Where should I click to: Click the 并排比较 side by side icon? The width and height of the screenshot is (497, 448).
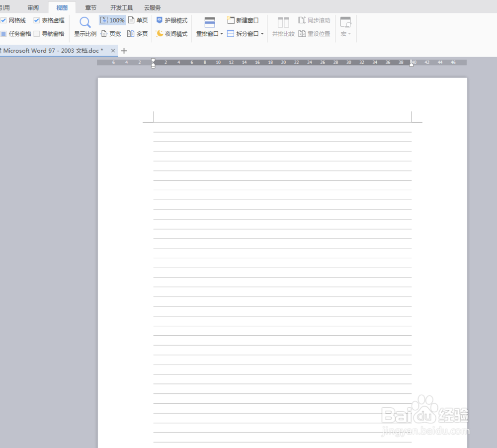(x=283, y=23)
